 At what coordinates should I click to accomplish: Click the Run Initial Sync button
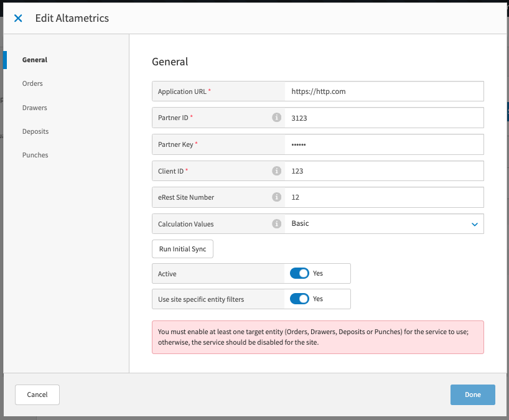pos(182,248)
